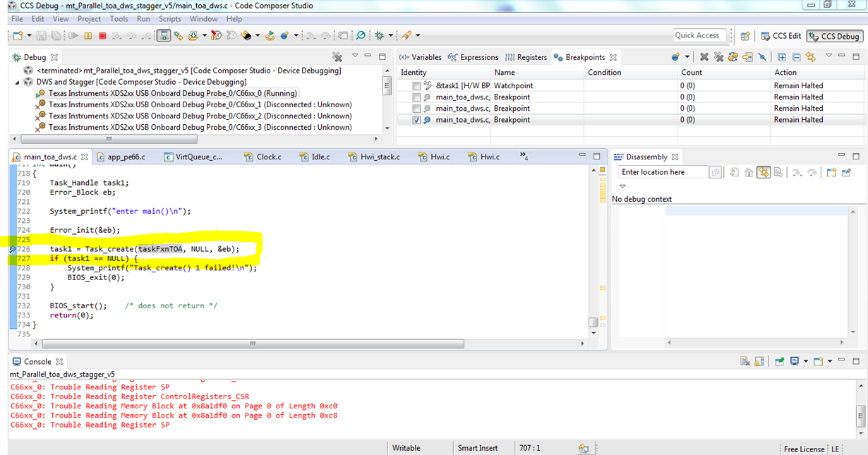Image resolution: width=868 pixels, height=455 pixels.
Task: Click the Link with Active Debug Context icon in Disassembly
Action: pyautogui.click(x=764, y=172)
